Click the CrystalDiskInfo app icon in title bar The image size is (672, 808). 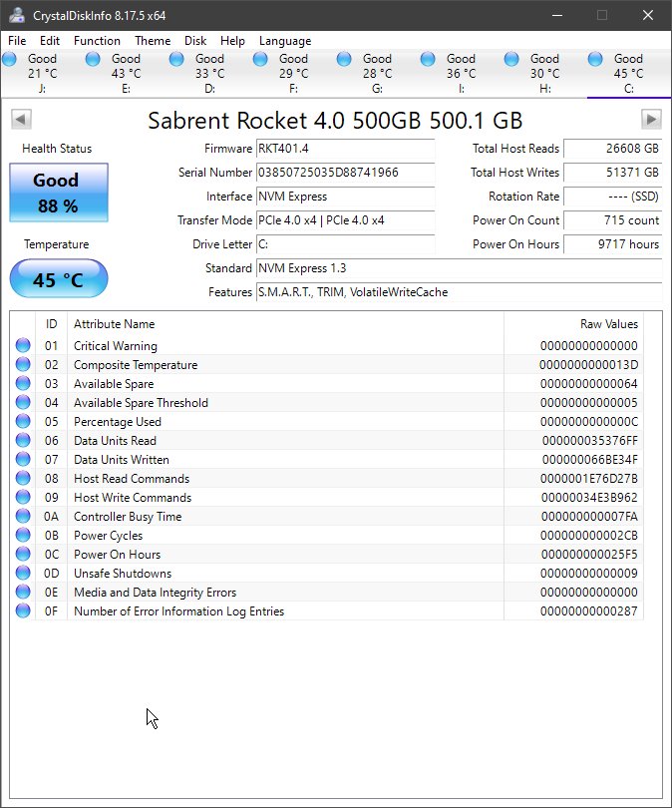point(17,15)
